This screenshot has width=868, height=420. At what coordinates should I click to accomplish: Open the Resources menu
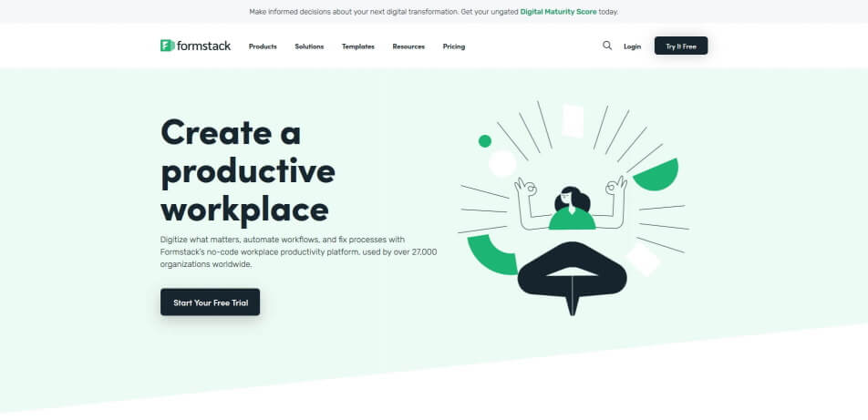coord(408,46)
